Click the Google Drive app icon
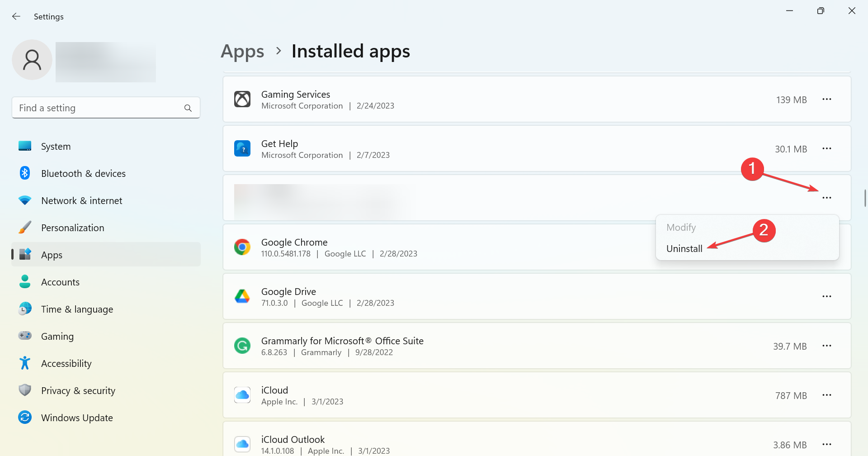The height and width of the screenshot is (456, 868). click(242, 296)
